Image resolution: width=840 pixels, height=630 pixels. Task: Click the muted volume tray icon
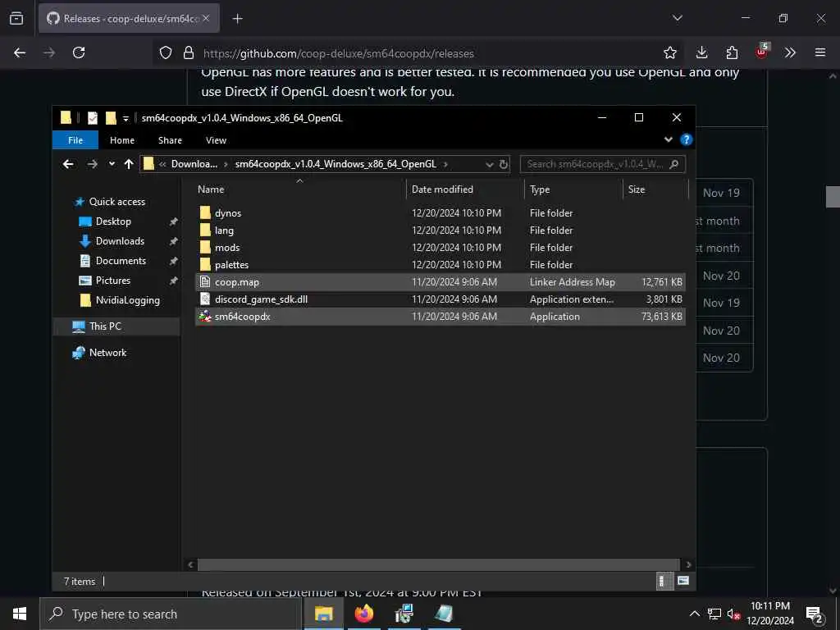(x=733, y=614)
